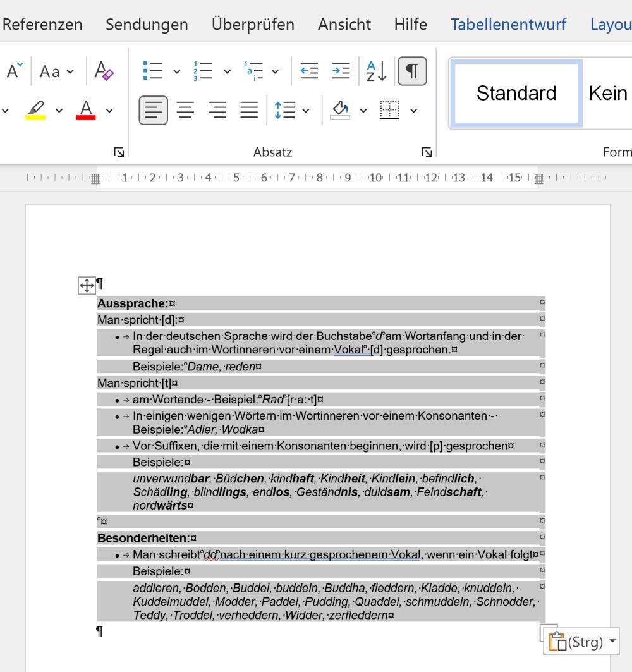Screen dimensions: 632x672
Task: Open the Absatz dialog launcher
Action: click(x=427, y=152)
